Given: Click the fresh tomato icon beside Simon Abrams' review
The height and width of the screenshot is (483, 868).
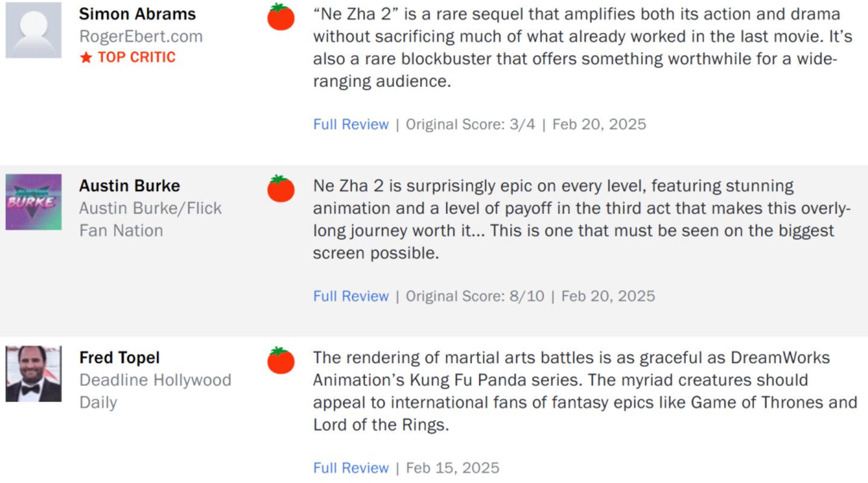Looking at the screenshot, I should [280, 17].
